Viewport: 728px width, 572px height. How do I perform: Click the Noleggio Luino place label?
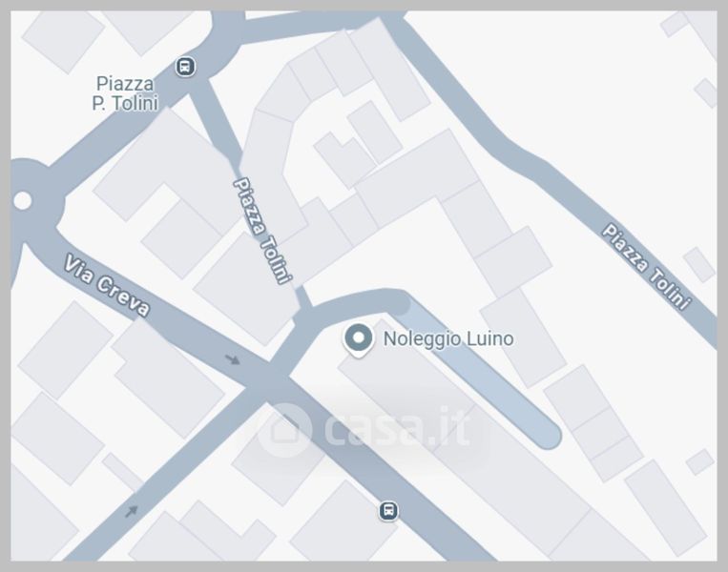point(448,338)
